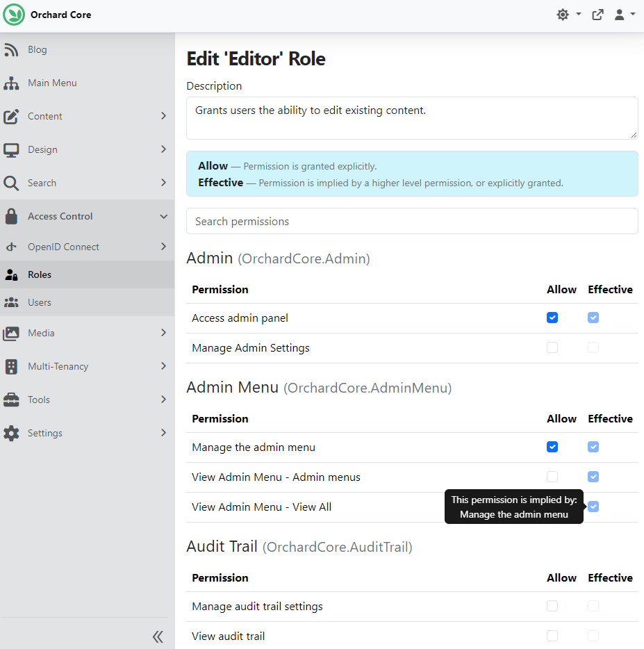Screen dimensions: 644x649
Task: Expand the Media menu chevron
Action: [x=163, y=333]
